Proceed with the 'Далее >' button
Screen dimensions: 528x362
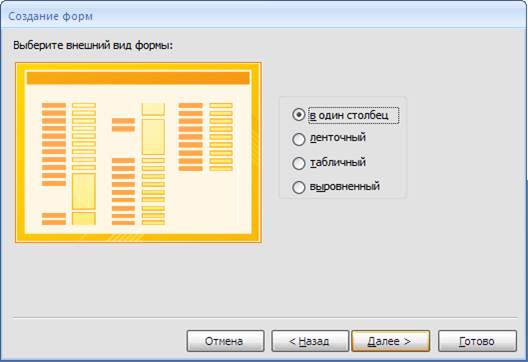[391, 341]
